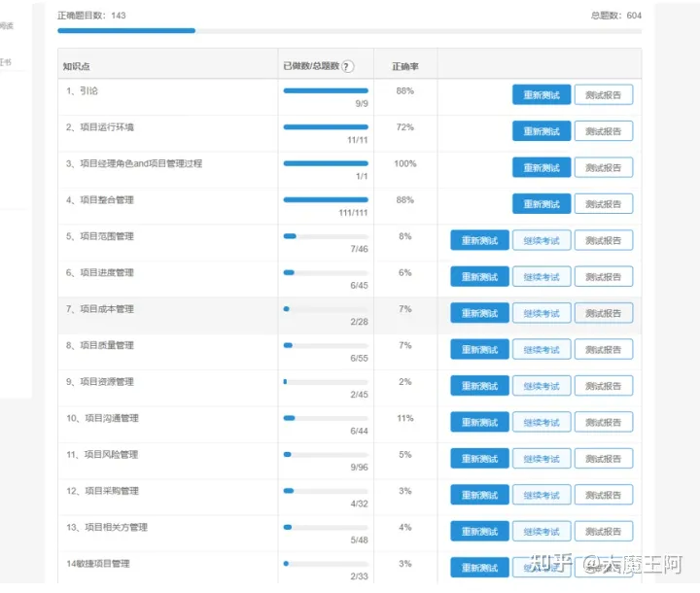The width and height of the screenshot is (700, 593).
Task: Click the topic name 10、项目沟通管理
Action: coord(102,418)
